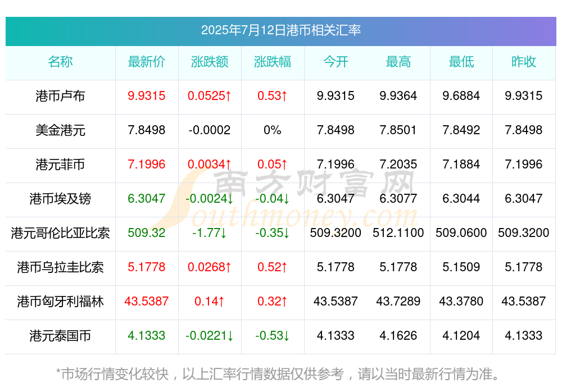Click the 最高 value 7.2035
Screen dimensions: 562x392
point(398,164)
